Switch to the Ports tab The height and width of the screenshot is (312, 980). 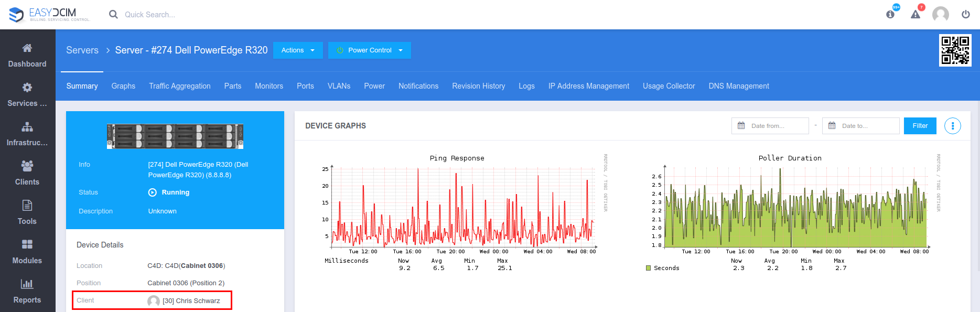click(x=305, y=86)
